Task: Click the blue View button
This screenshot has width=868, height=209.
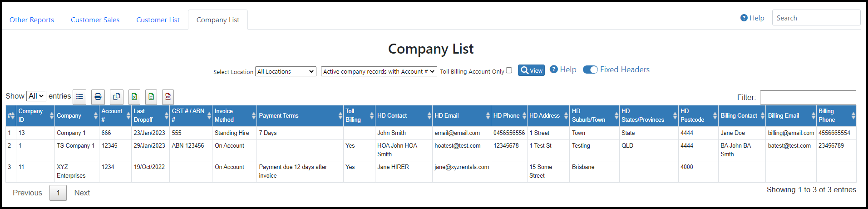Action: (x=531, y=70)
